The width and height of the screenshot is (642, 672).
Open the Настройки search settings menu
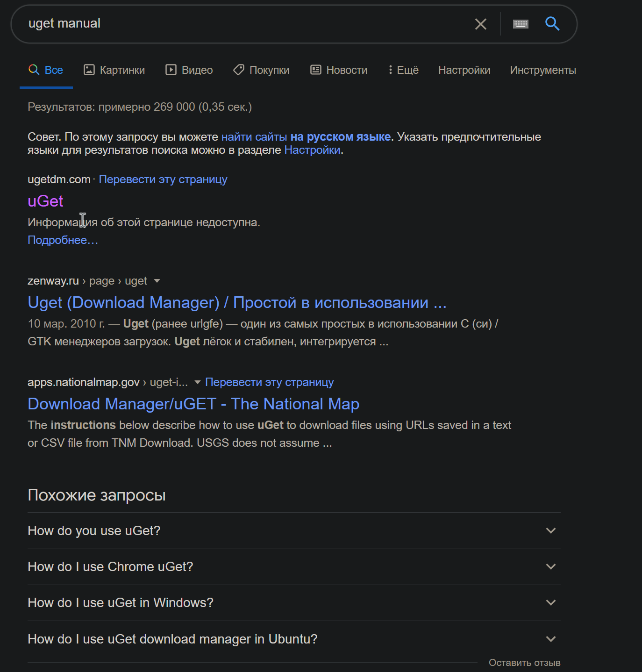coord(464,70)
